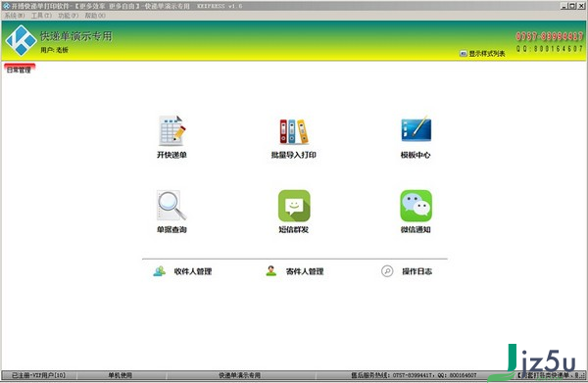
Task: Click the 用户: 老板 label
Action: pyautogui.click(x=54, y=50)
